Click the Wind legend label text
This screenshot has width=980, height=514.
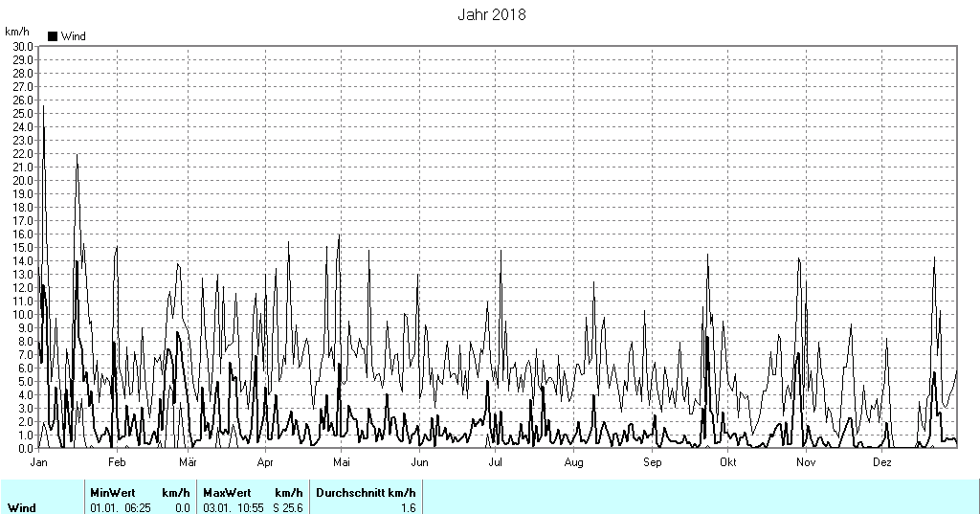point(73,36)
